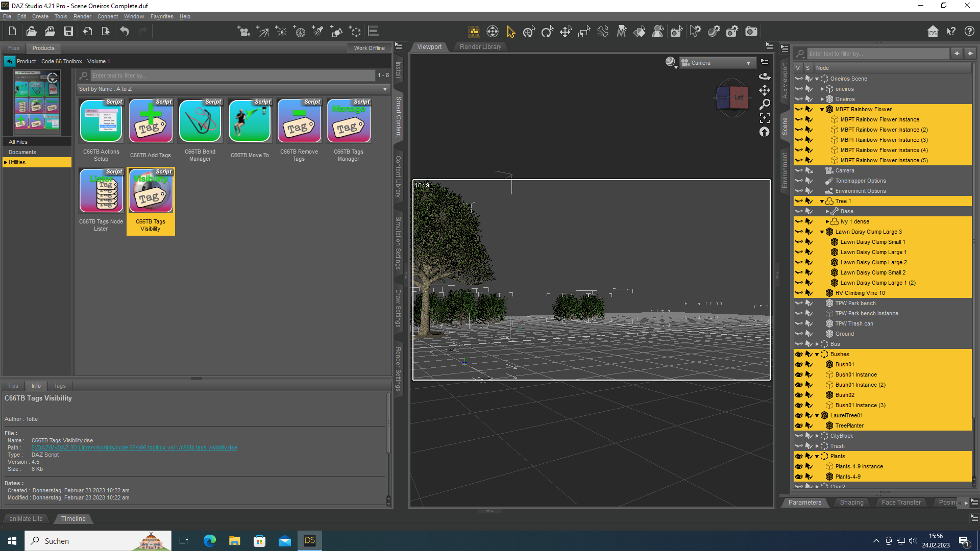This screenshot has width=980, height=551.
Task: Click the Save scene toolbar icon
Action: 68,32
